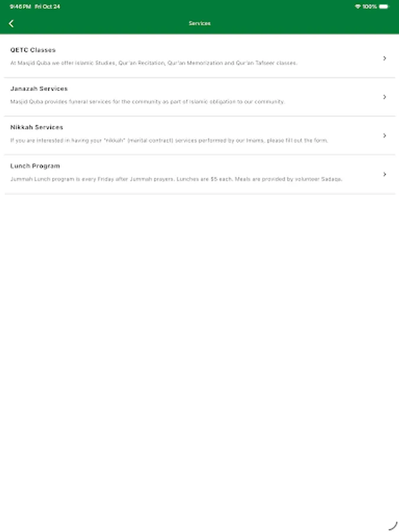Click the Nikkah Services row chevron
Screen dimensions: 399x532
384,136
